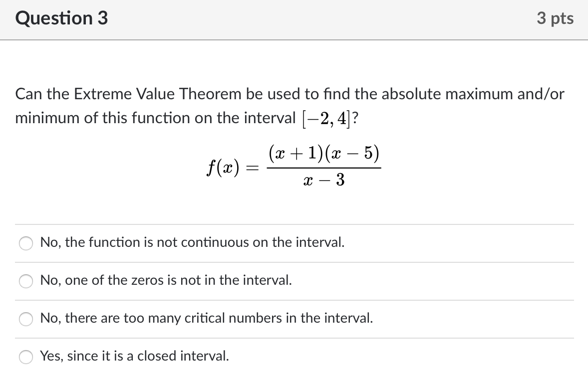Click the 3 pts label
The image size is (588, 382).
[x=556, y=18]
